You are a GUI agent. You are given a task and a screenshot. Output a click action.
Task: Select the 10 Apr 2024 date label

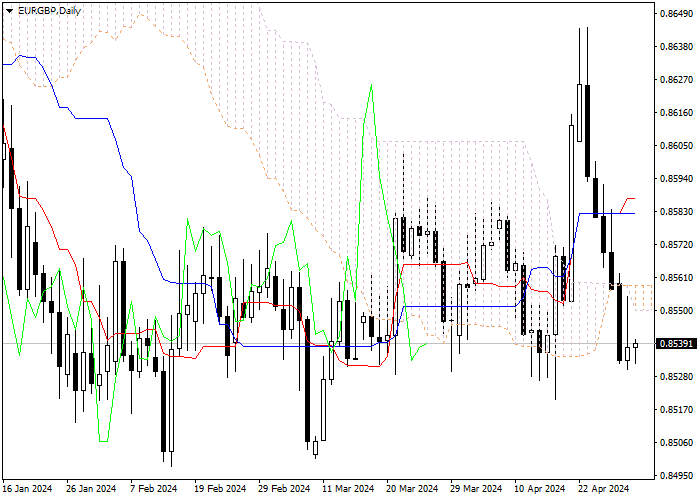point(540,489)
